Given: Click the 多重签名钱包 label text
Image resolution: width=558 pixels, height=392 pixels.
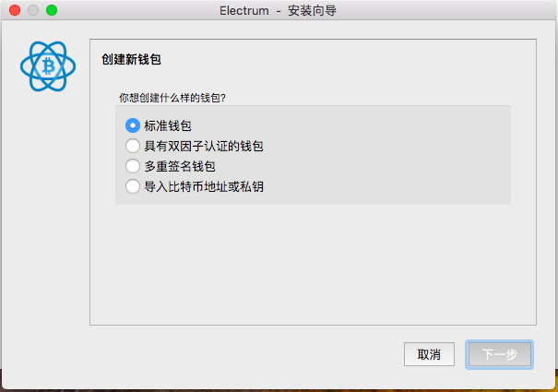Looking at the screenshot, I should (x=180, y=166).
